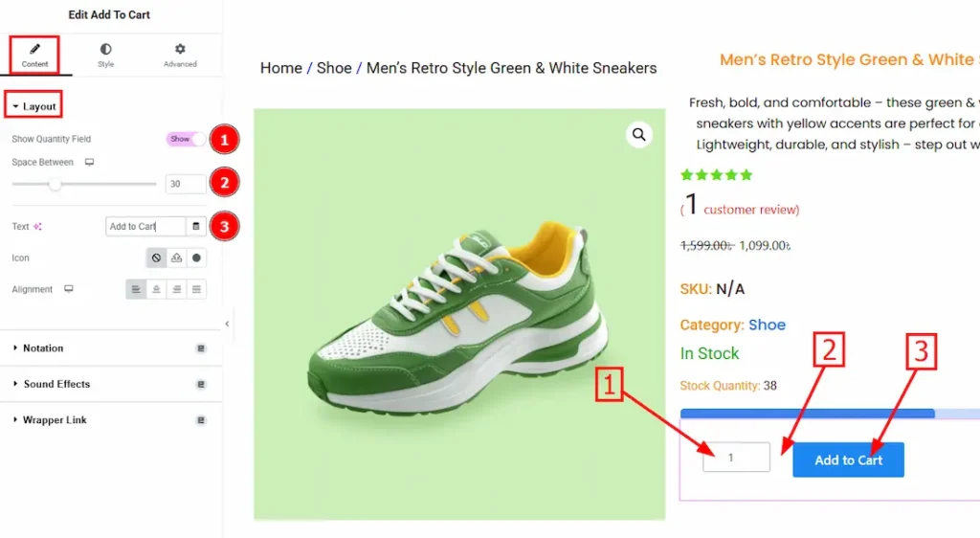Click the Space Between slider handle

tap(56, 184)
